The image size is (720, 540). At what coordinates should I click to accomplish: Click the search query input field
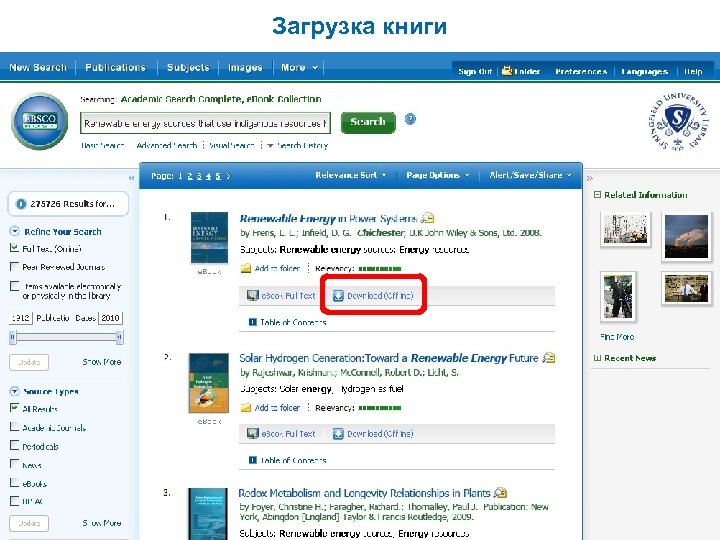pos(205,123)
